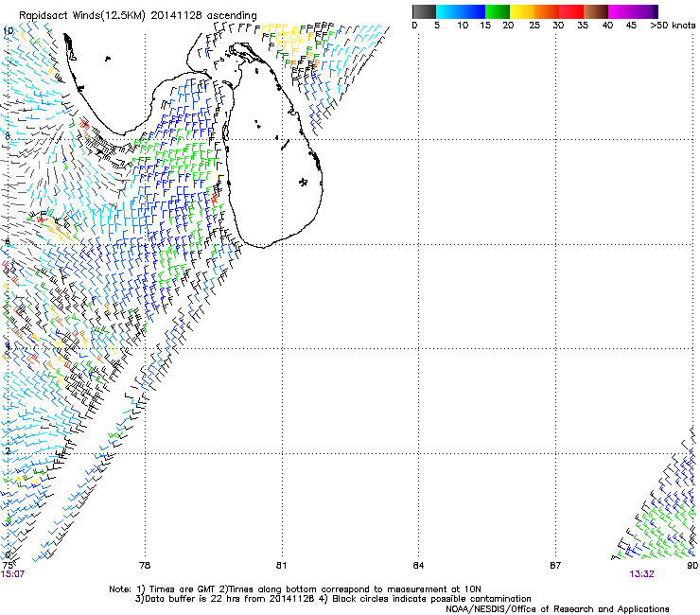This screenshot has height=615, width=700.
Task: Click the latitude label 10 at top left
Action: click(8, 31)
